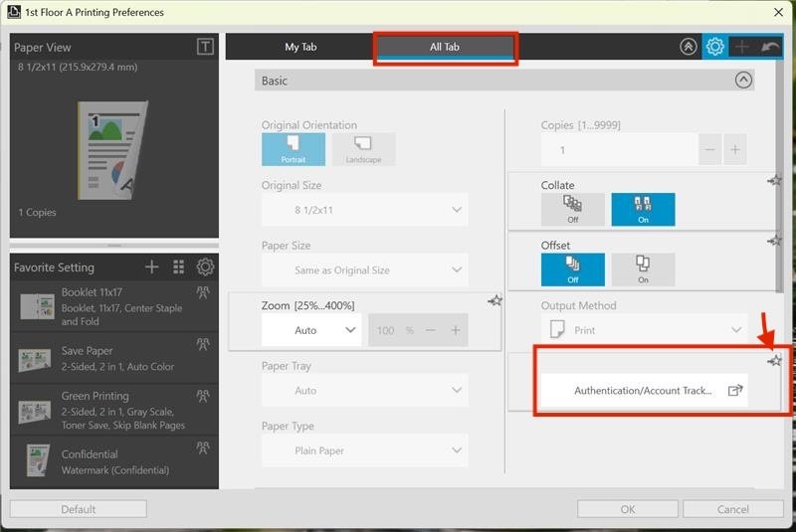Pin the Collate setting with star icon
796x532 pixels.
[x=774, y=180]
